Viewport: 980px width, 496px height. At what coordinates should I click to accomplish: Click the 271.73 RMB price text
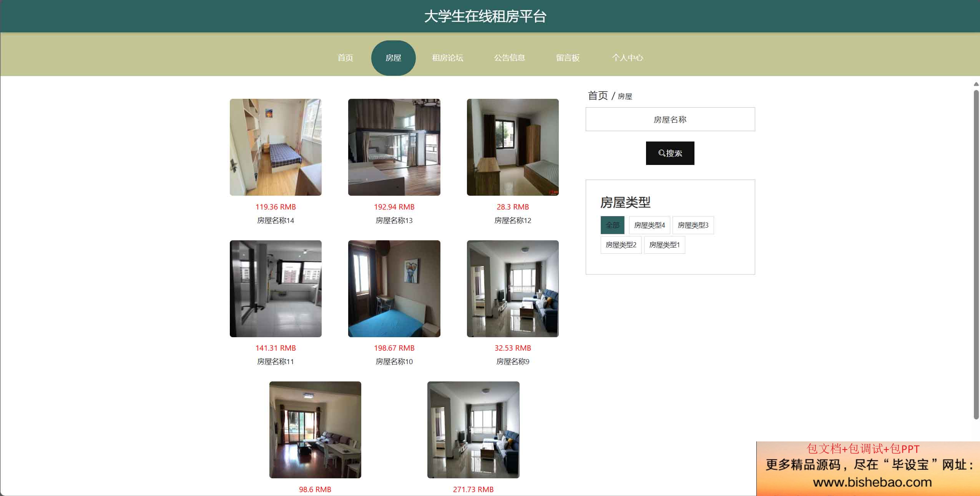click(473, 489)
